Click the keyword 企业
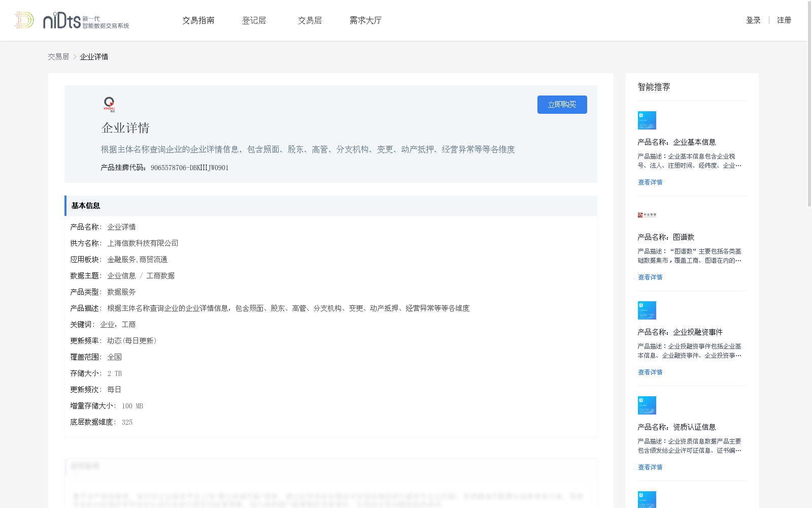Screen dimensions: 812x508 tap(107, 325)
